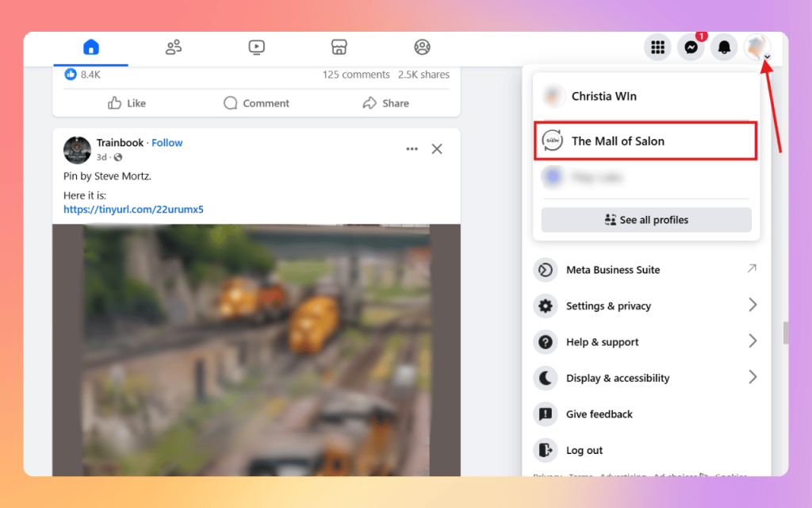The image size is (812, 508).
Task: Switch to The Mall of Salon profile
Action: 645,141
